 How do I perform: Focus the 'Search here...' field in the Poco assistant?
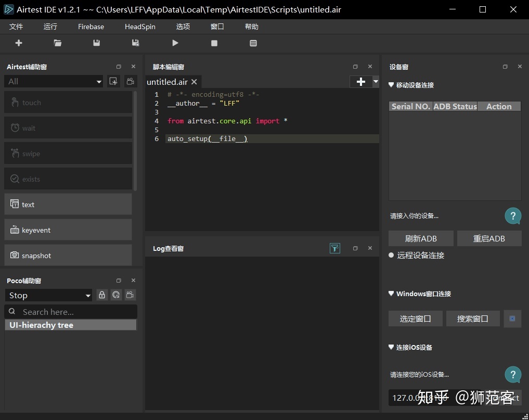click(71, 312)
